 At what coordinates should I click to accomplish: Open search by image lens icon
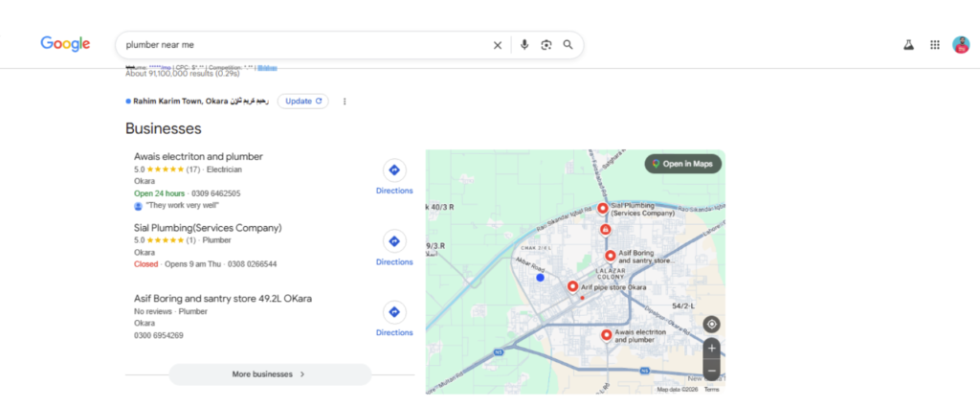pyautogui.click(x=546, y=45)
